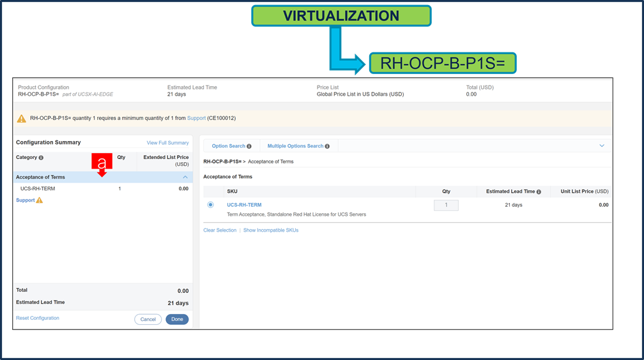This screenshot has height=360, width=644.
Task: Switch to the Multiple Options Search tab
Action: (298, 146)
